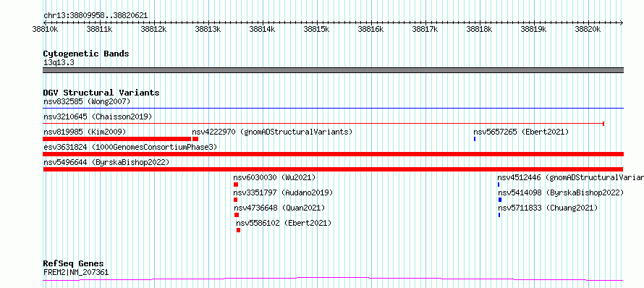Select the nsv5711833 (Chuang2021) label
Viewport: 644px width, 288px height.
(x=548, y=208)
